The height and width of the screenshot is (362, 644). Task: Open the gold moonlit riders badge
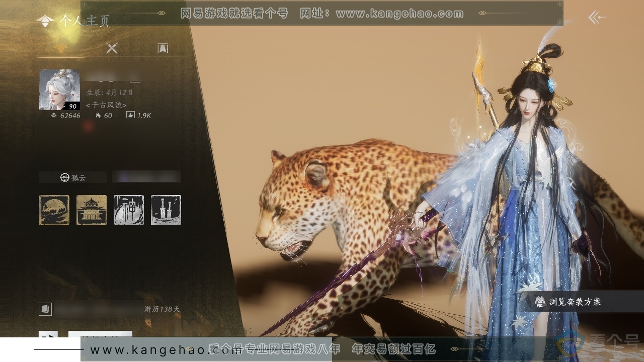[x=54, y=210]
